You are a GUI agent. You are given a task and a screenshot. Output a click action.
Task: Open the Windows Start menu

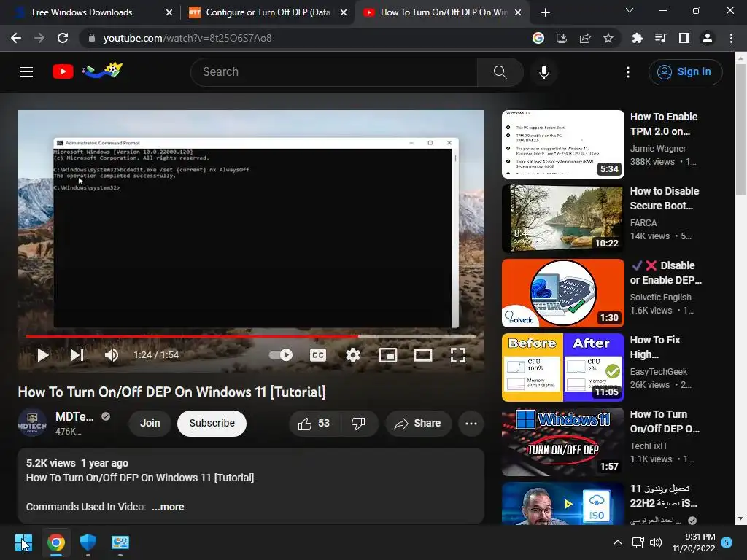pos(23,542)
